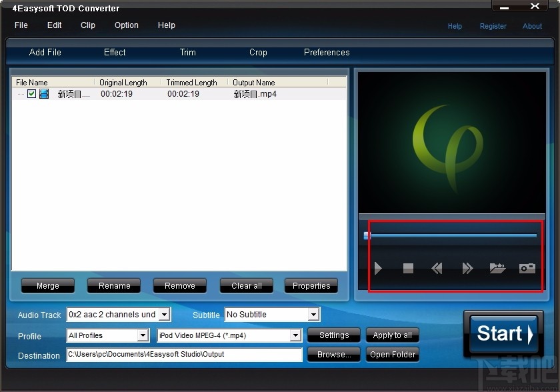This screenshot has height=392, width=560.
Task: Open the Clip menu
Action: 87,25
